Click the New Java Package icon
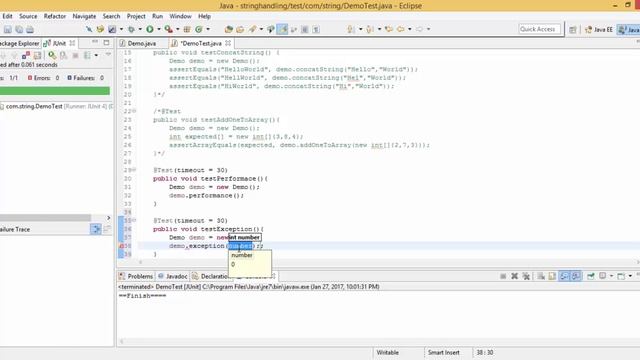640x360 pixels. (x=187, y=29)
